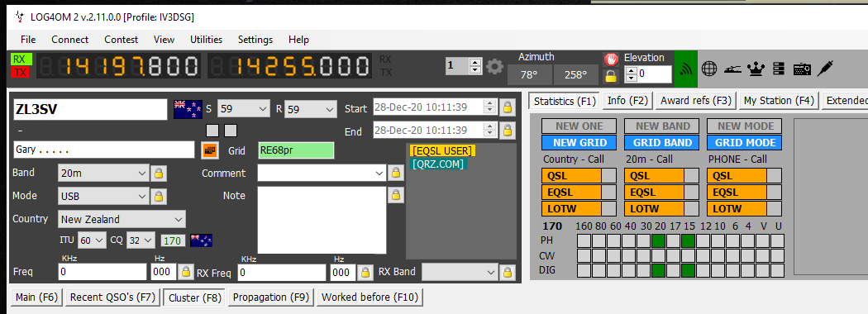
Task: Switch to Info (F2) tab
Action: [627, 100]
